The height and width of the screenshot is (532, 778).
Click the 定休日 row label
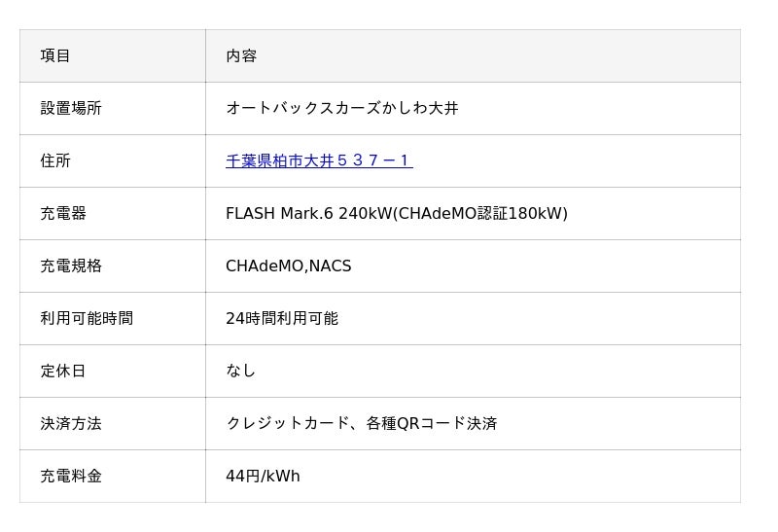click(63, 372)
